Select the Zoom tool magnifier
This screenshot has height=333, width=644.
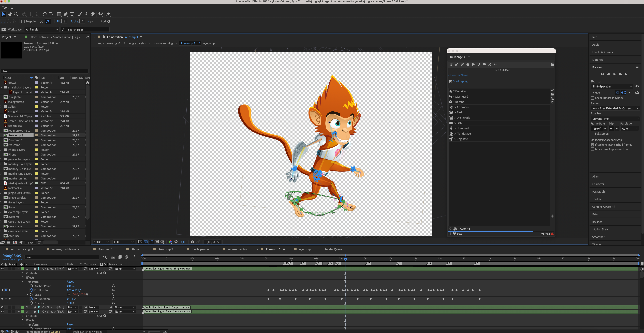(x=16, y=14)
